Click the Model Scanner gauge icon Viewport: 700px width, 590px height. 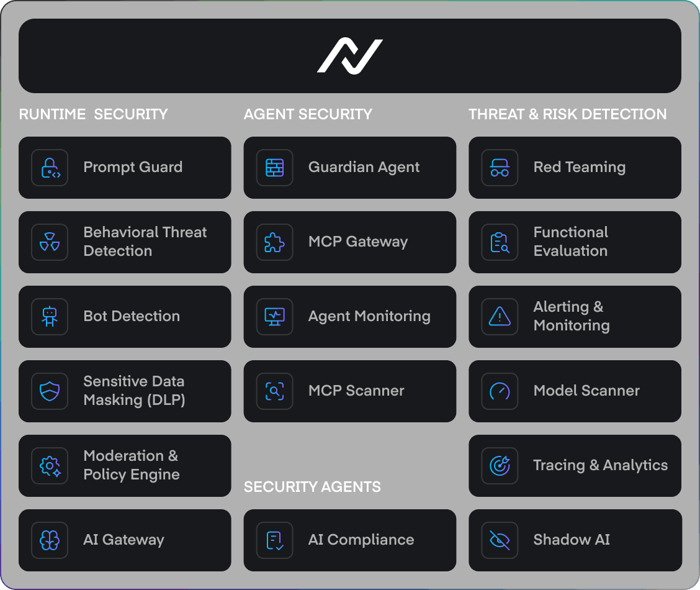coord(500,391)
